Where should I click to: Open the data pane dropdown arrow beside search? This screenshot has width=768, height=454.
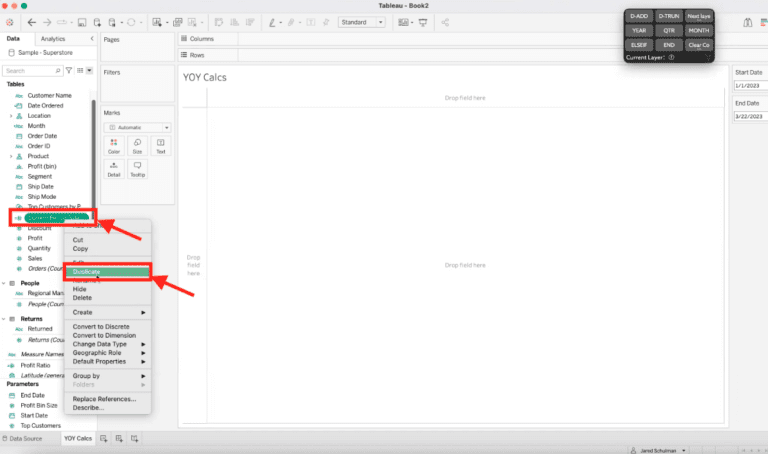pyautogui.click(x=90, y=71)
